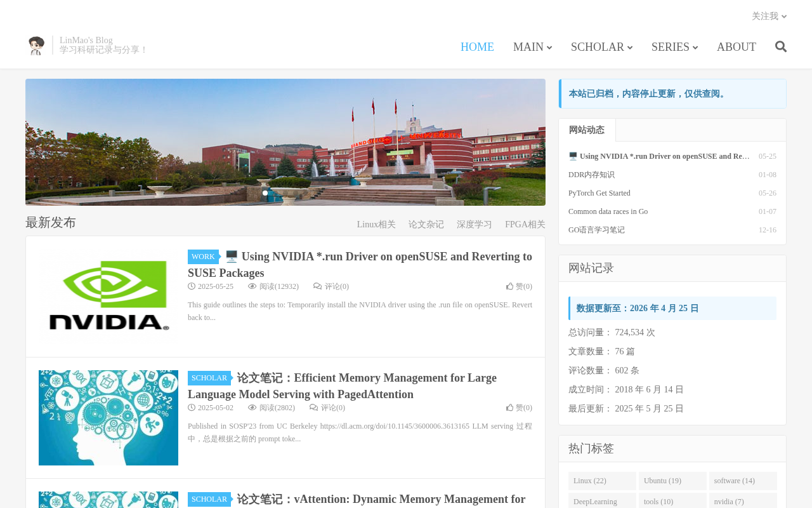This screenshot has height=508, width=812.
Task: Click comments icon on NVIDIA post
Action: (x=318, y=286)
